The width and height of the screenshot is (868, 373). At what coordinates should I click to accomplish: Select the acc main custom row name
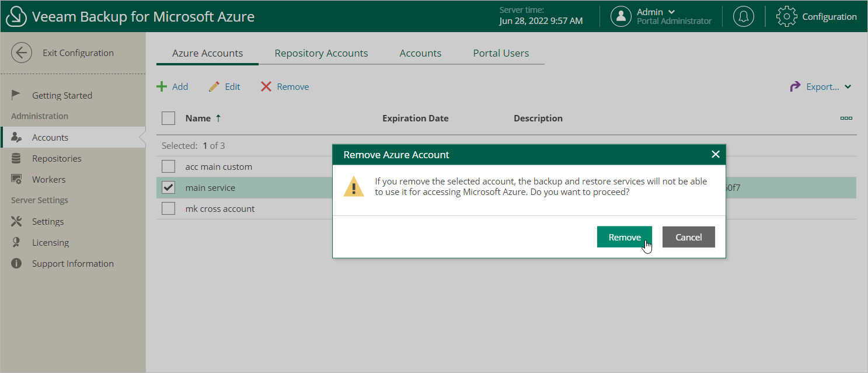219,166
